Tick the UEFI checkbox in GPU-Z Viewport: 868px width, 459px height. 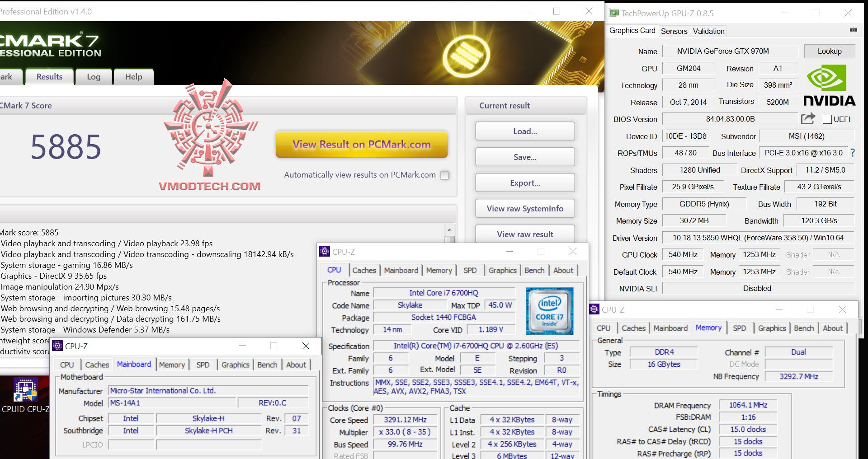click(827, 119)
